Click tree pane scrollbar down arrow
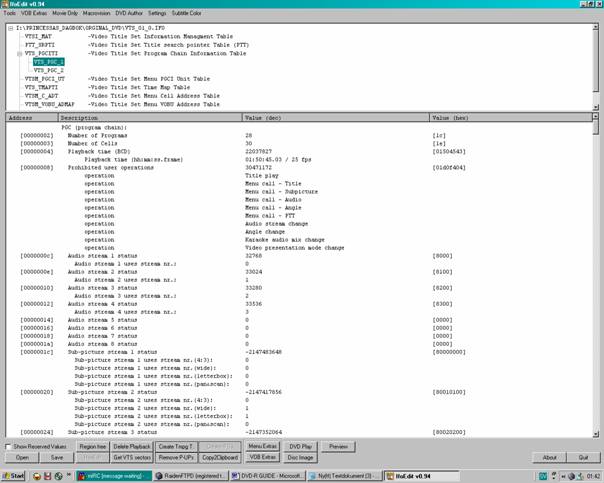 596,107
